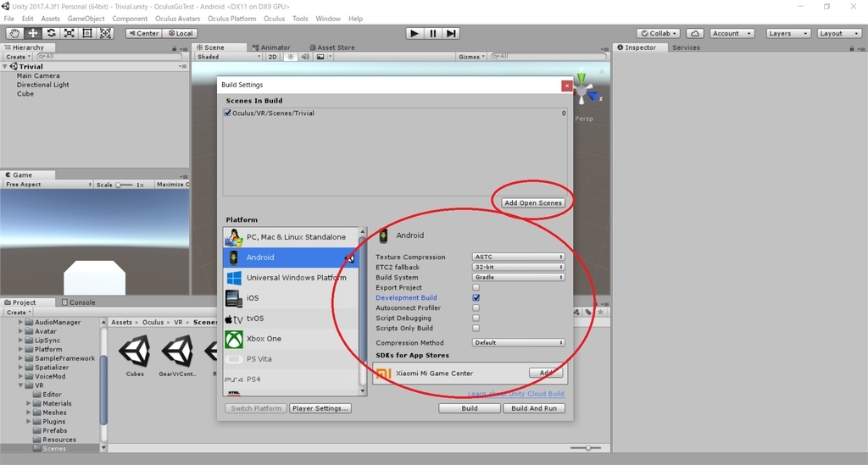Select the Rect transform tool
This screenshot has width=868, height=465.
coord(87,33)
